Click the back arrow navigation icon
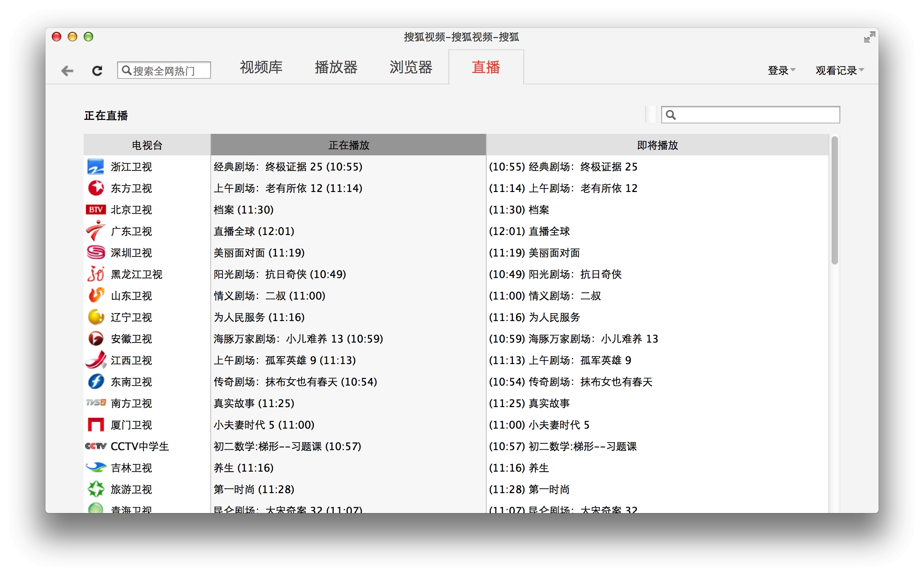This screenshot has width=924, height=576. (x=67, y=71)
